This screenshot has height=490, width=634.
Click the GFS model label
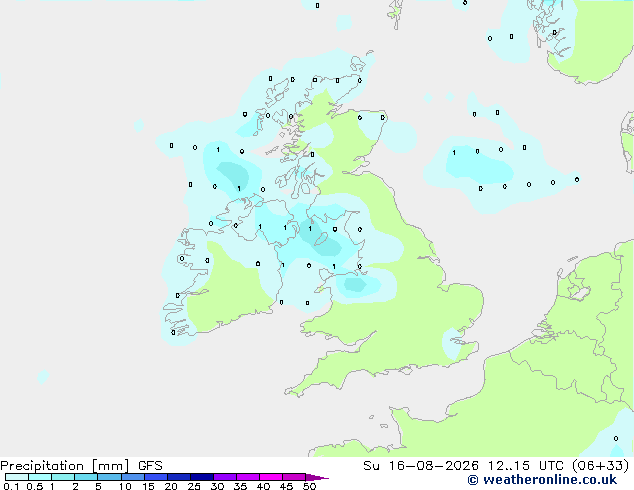point(150,466)
